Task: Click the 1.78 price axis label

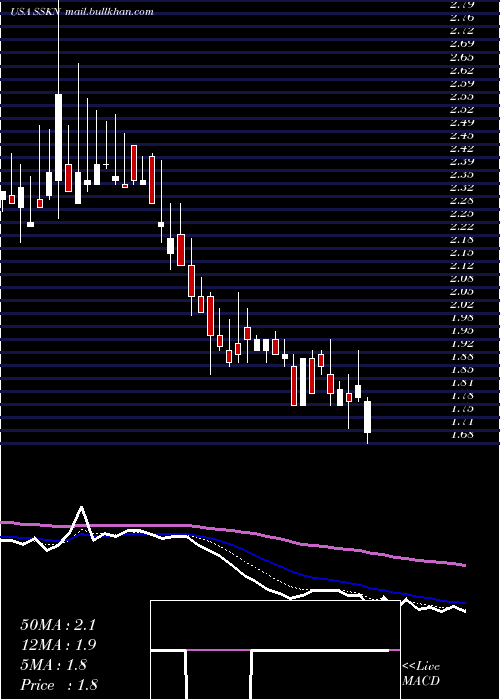Action: [461, 396]
